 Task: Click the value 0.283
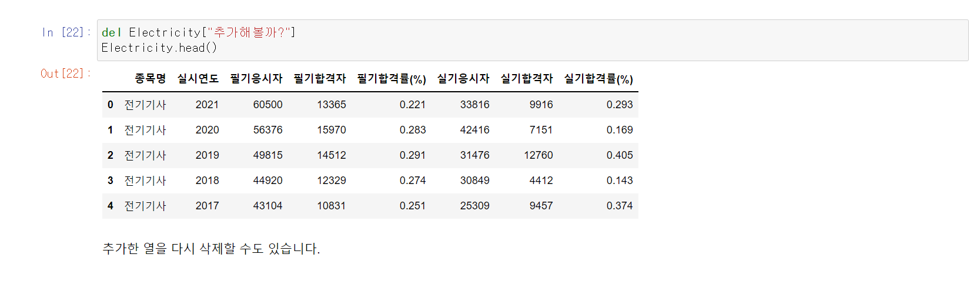pos(413,130)
